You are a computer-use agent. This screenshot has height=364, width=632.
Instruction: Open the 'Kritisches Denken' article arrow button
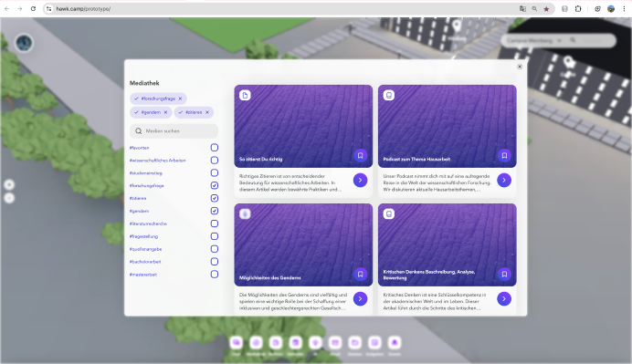click(x=504, y=298)
